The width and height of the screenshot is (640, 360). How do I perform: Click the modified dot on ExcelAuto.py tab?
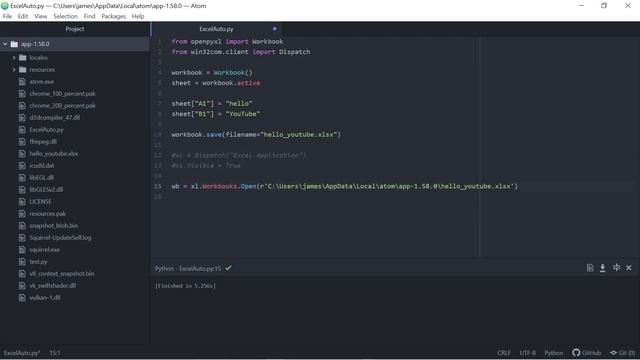point(275,29)
